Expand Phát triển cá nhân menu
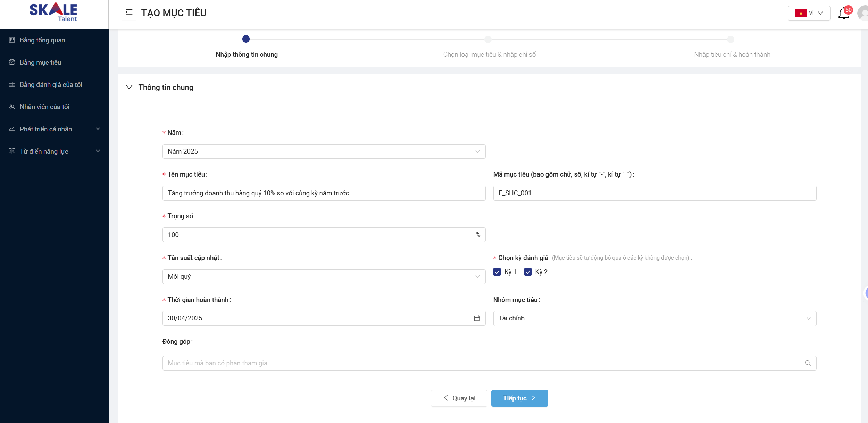The image size is (868, 423). coord(54,129)
